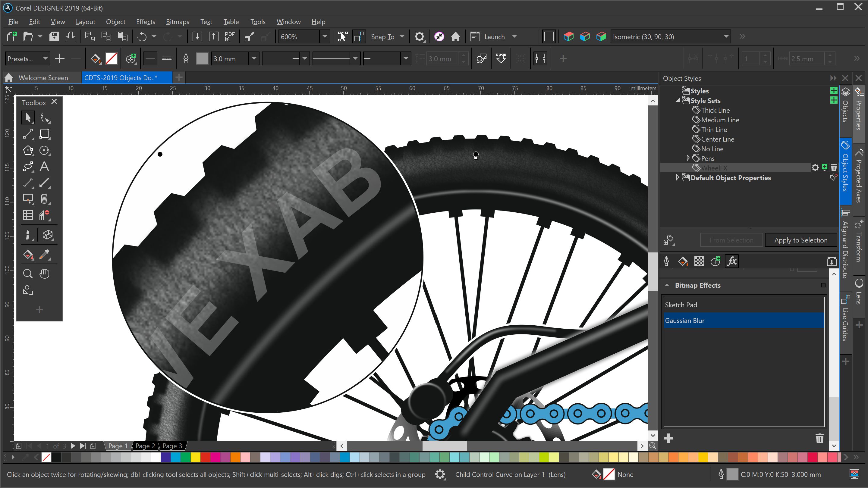Activate the Text tool
This screenshot has height=488, width=868.
pyautogui.click(x=45, y=166)
